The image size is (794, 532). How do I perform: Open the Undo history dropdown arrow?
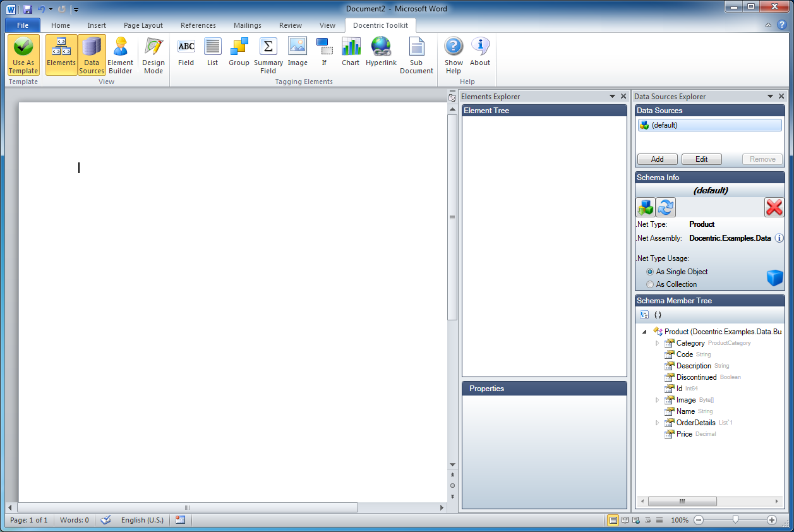[51, 9]
